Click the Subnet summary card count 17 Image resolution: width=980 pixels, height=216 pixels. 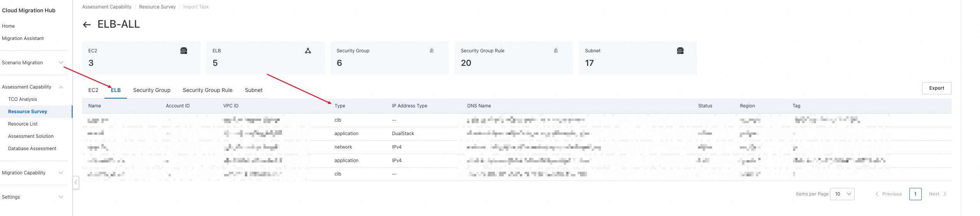(x=589, y=63)
